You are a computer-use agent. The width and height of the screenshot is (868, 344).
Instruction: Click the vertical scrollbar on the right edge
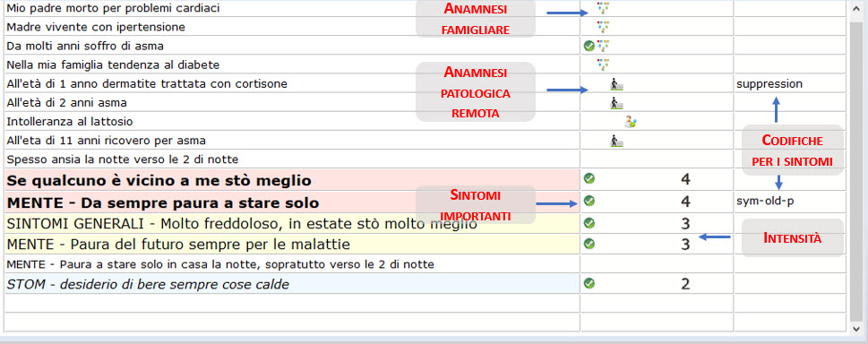point(857,167)
